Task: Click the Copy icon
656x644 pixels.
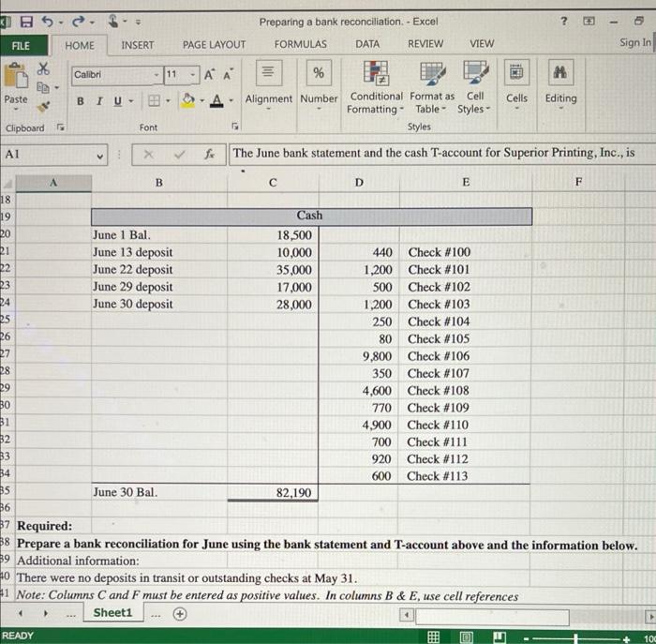Action: (43, 87)
